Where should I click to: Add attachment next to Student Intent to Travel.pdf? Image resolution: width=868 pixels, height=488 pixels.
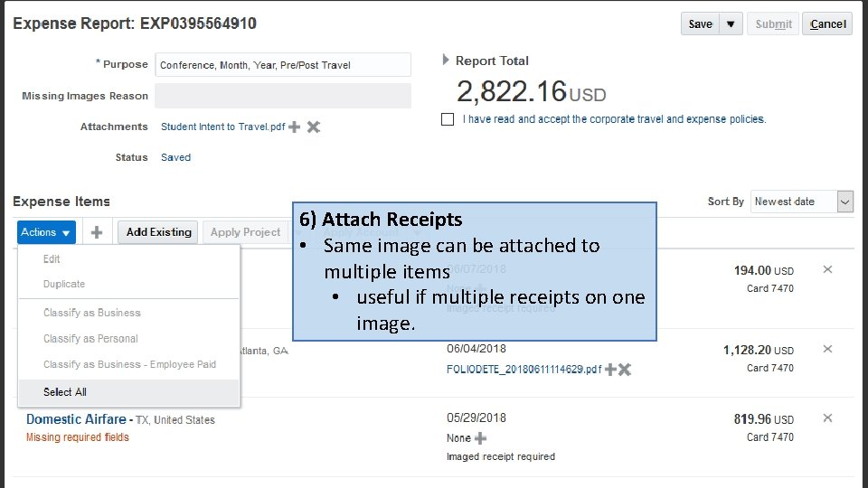click(x=295, y=127)
